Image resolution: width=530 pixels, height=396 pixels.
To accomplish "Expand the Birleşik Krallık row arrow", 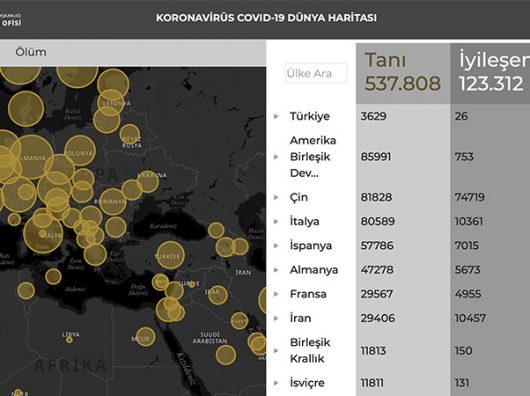I will click(276, 350).
